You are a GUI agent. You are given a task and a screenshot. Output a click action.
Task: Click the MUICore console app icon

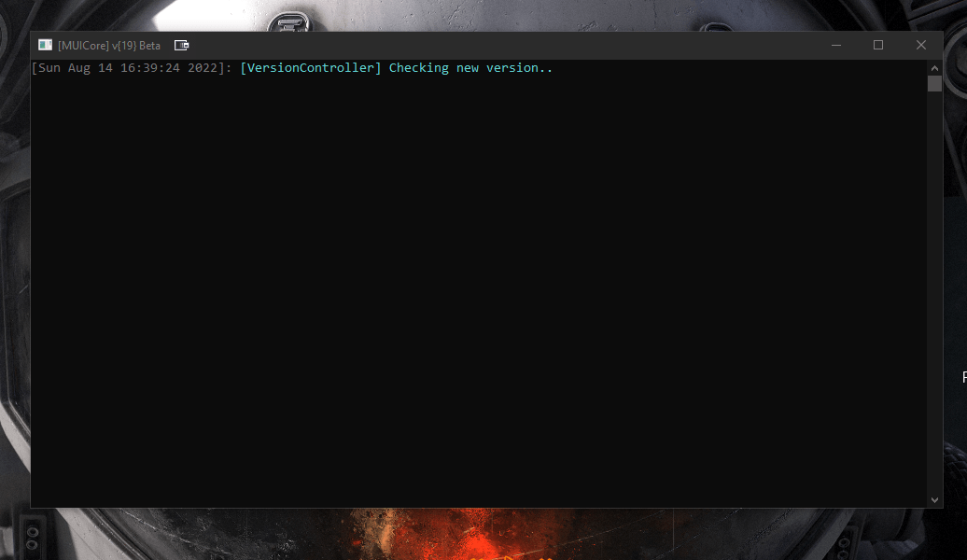(45, 45)
